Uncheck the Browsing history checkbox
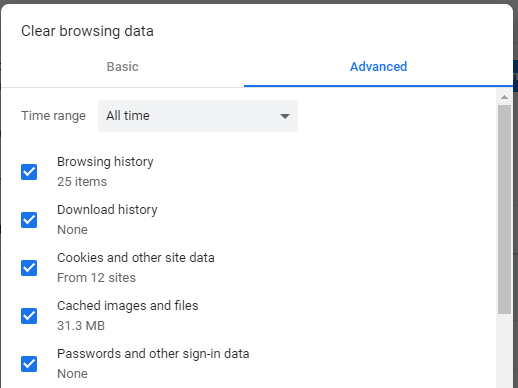Image resolution: width=518 pixels, height=388 pixels. [29, 172]
